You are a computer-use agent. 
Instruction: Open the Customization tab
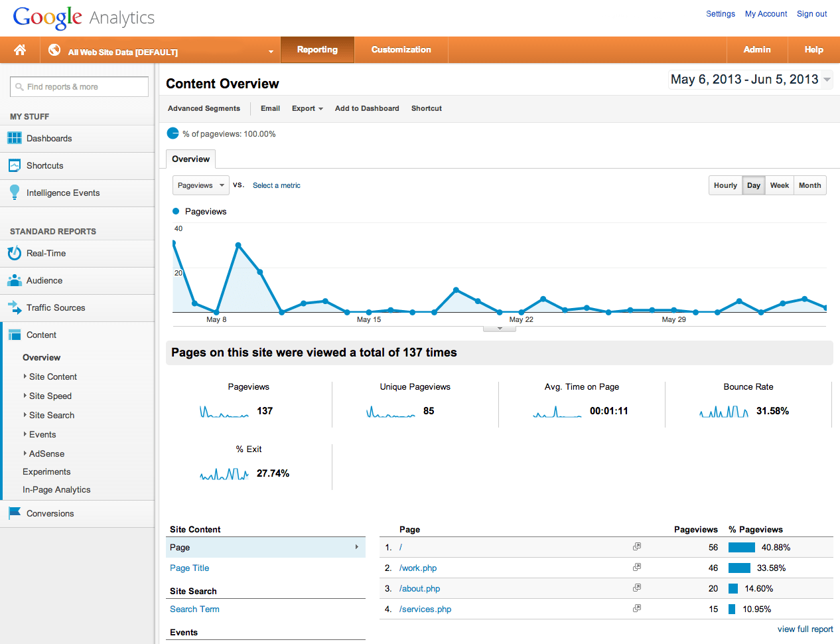tap(401, 50)
